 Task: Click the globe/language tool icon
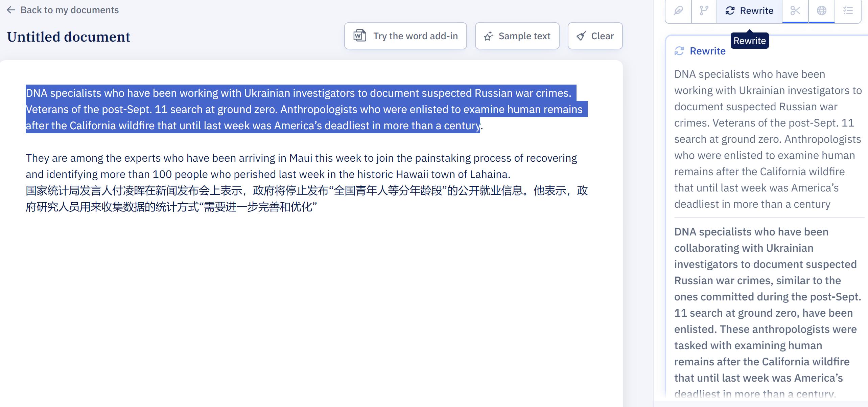[x=821, y=10]
